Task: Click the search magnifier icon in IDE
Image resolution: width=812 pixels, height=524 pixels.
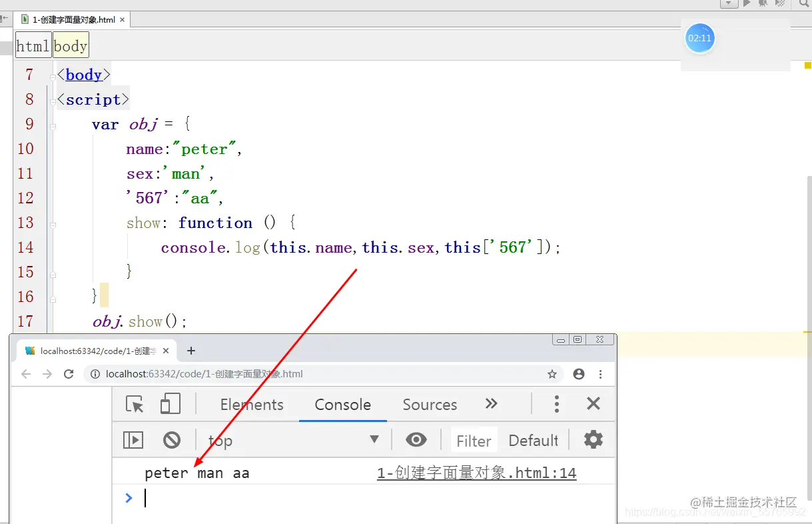Action: (803, 3)
